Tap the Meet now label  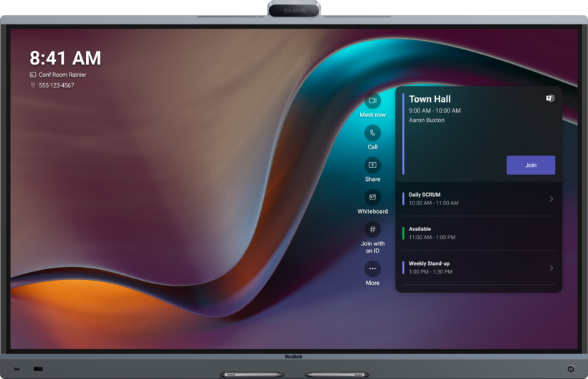pyautogui.click(x=372, y=115)
